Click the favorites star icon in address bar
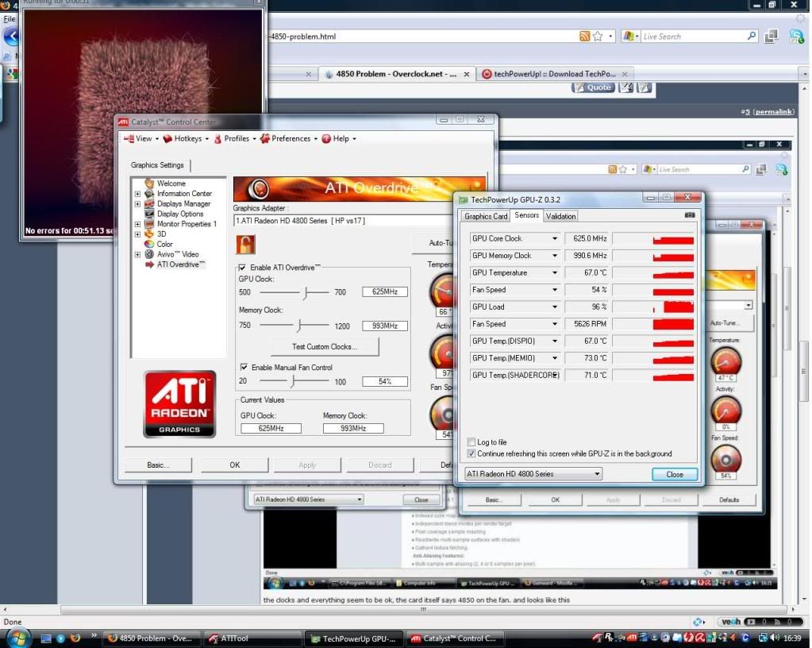Viewport: 812px width, 648px height. [x=598, y=37]
